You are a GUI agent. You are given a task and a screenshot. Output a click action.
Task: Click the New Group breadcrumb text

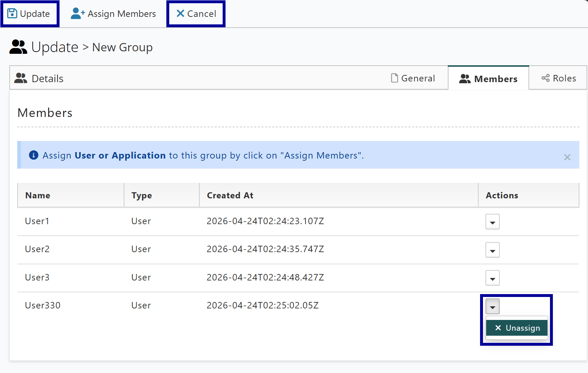click(122, 47)
